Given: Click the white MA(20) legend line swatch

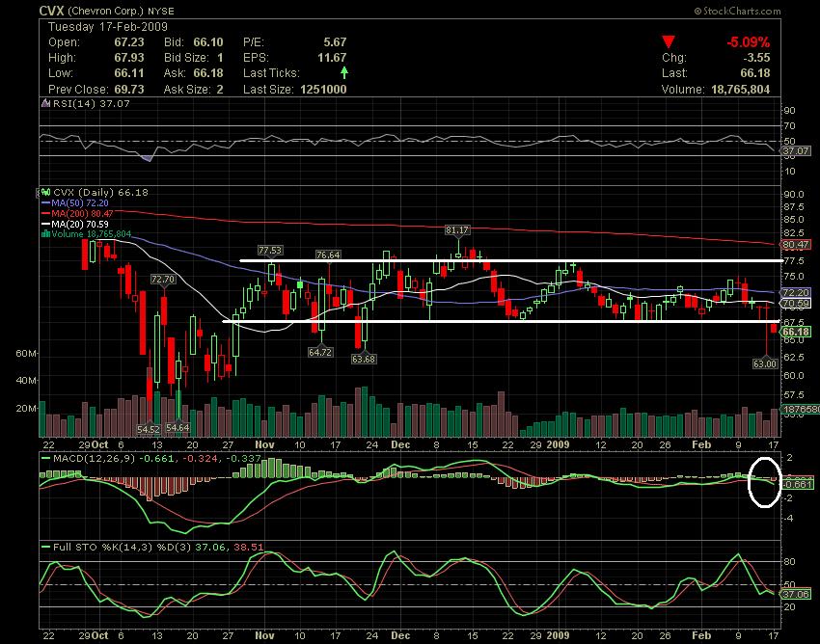Looking at the screenshot, I should point(46,225).
